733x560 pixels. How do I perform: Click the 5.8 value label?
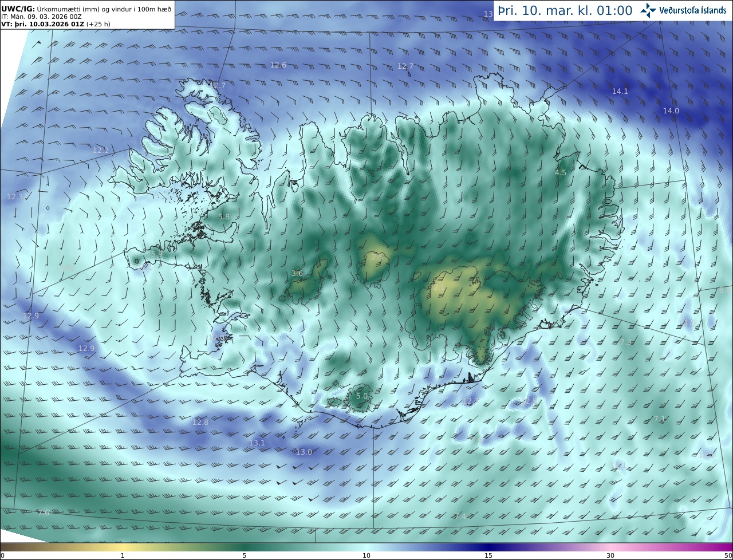224,217
